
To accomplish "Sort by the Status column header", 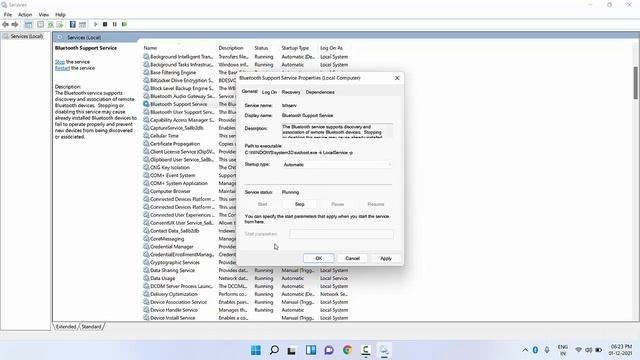I will pyautogui.click(x=261, y=48).
